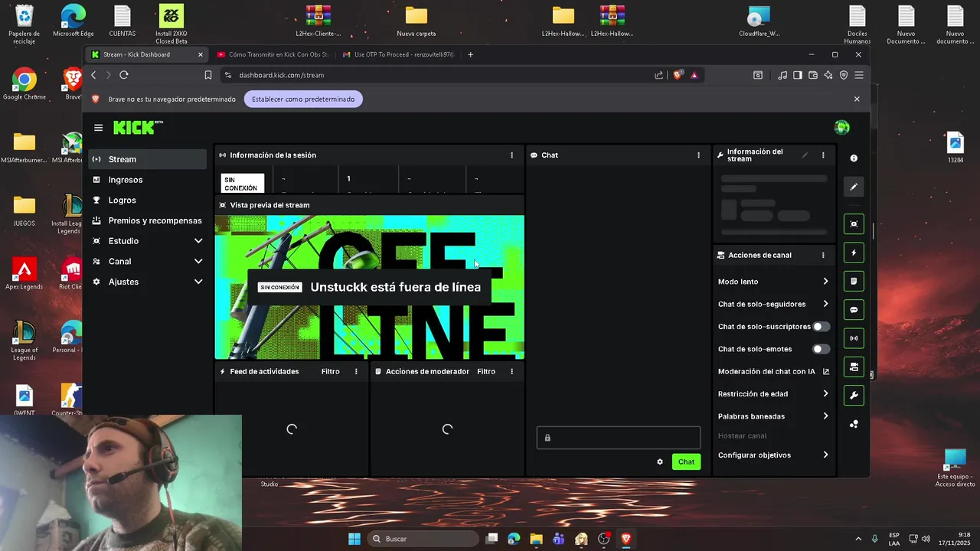Open media control music note icon
Image resolution: width=980 pixels, height=551 pixels.
point(782,75)
